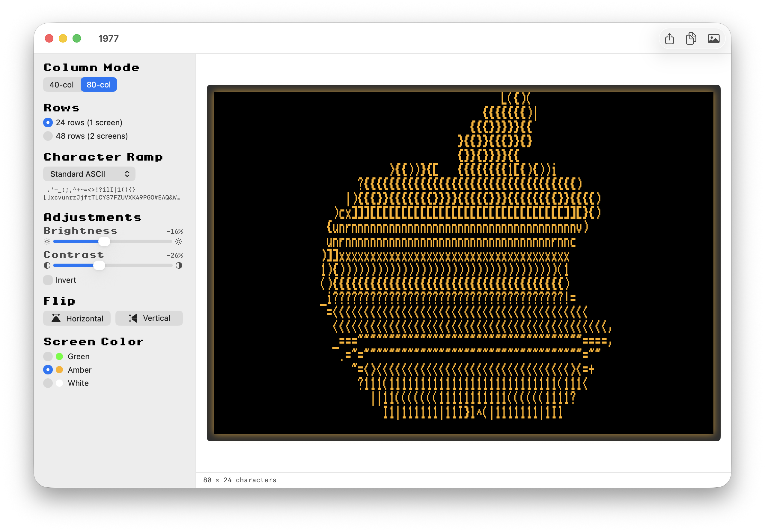Viewport: 765px width, 532px height.
Task: Click the Brightness value '−16%'
Action: pos(174,231)
